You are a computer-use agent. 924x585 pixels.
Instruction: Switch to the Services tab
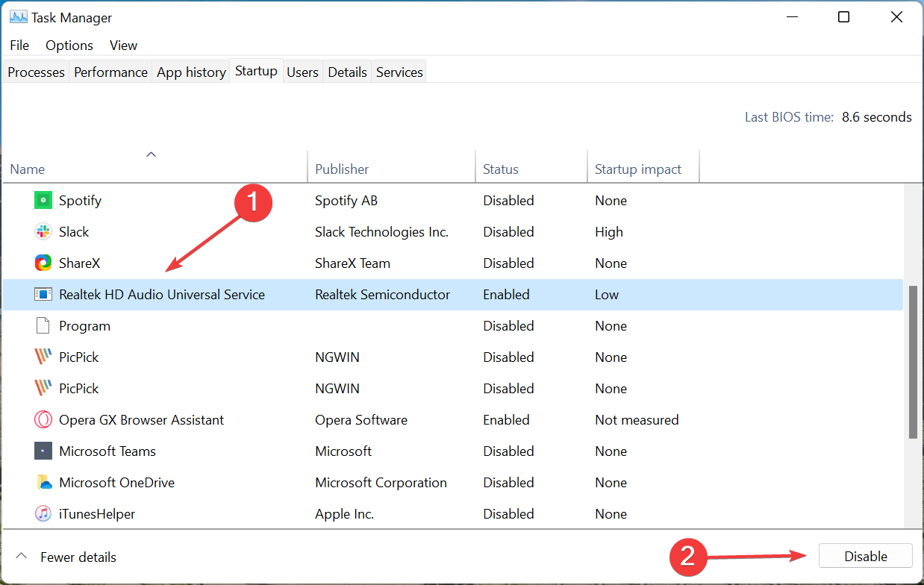click(x=399, y=72)
